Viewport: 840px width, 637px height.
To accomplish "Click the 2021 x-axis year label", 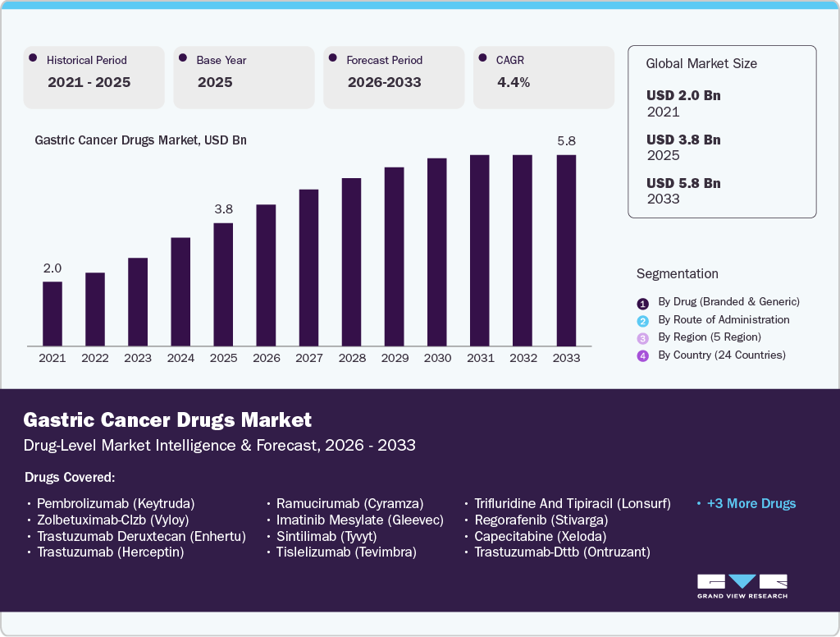I will (52, 358).
